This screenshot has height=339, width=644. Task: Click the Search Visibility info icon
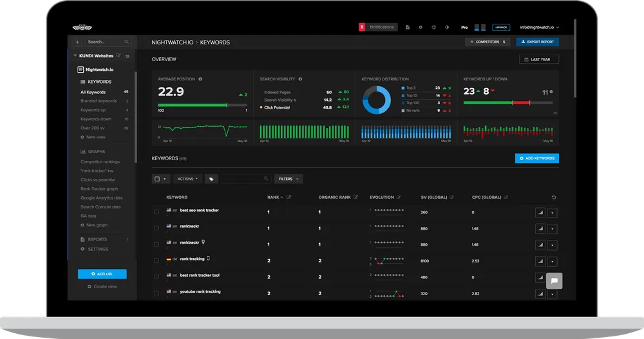(x=300, y=78)
